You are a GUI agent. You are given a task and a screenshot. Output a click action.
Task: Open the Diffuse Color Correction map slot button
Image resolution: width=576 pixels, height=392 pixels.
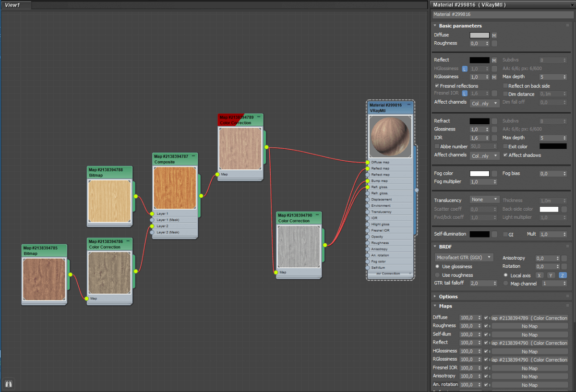point(530,318)
